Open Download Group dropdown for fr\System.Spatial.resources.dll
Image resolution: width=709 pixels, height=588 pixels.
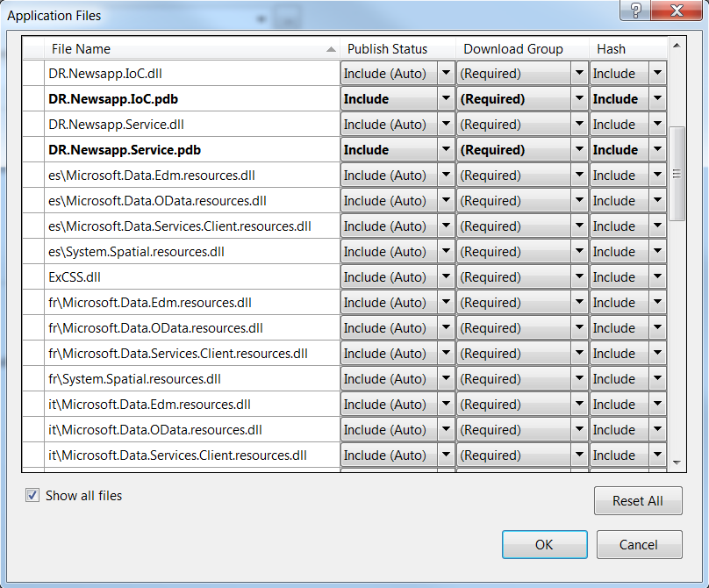[579, 378]
